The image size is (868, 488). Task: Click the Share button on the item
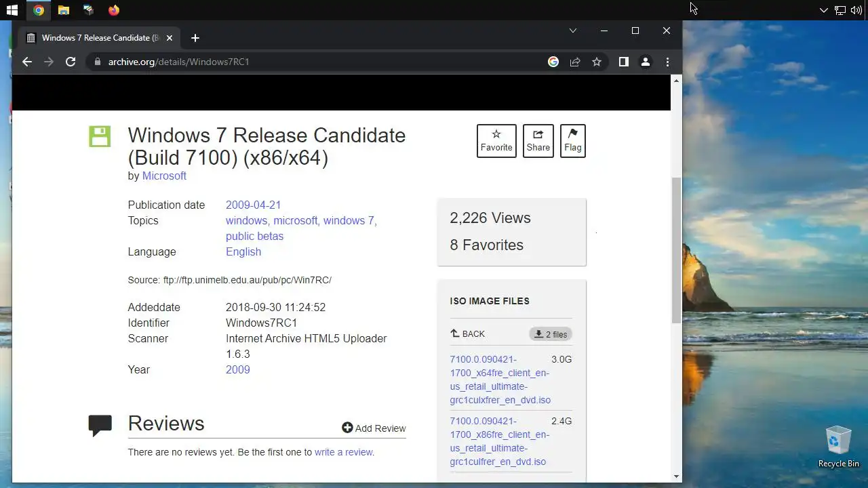pyautogui.click(x=538, y=140)
